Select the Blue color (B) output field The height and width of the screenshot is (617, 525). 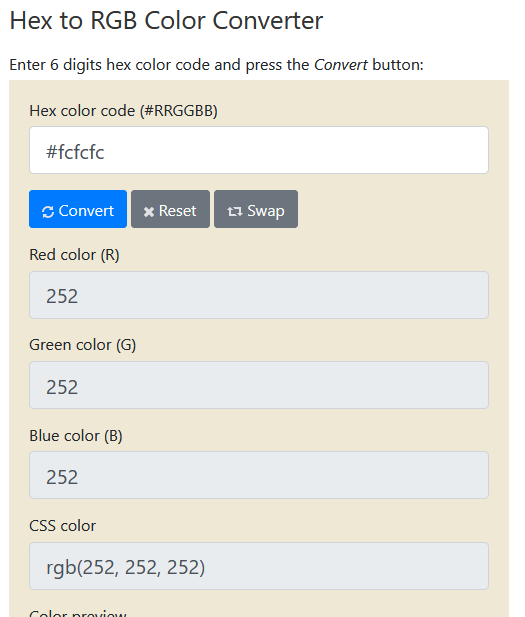click(x=259, y=475)
